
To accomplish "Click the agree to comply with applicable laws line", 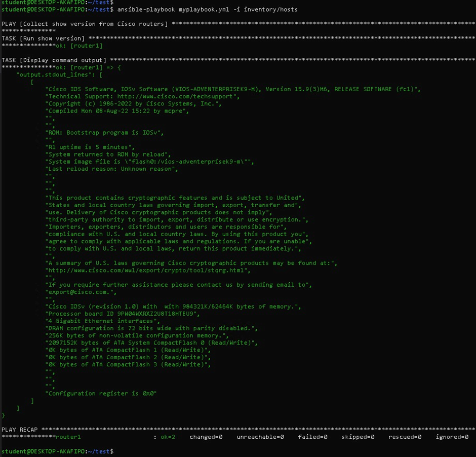I will coord(178,242).
